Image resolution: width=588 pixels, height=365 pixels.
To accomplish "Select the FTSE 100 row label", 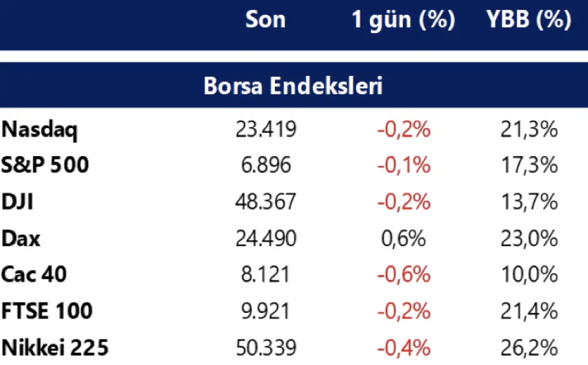I will (x=47, y=311).
